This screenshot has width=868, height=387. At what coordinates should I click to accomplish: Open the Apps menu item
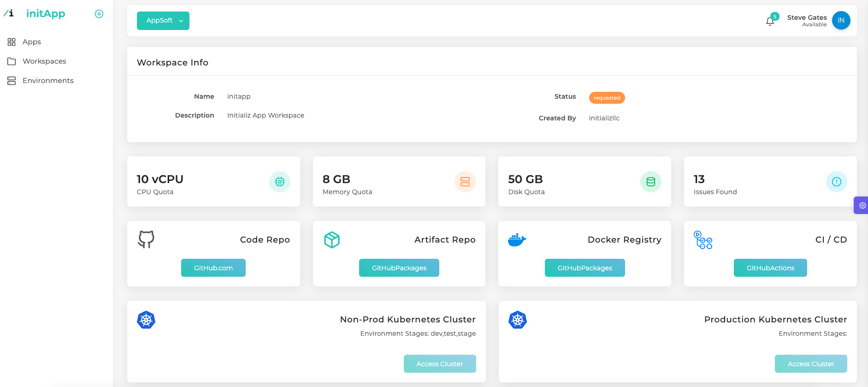pos(32,42)
